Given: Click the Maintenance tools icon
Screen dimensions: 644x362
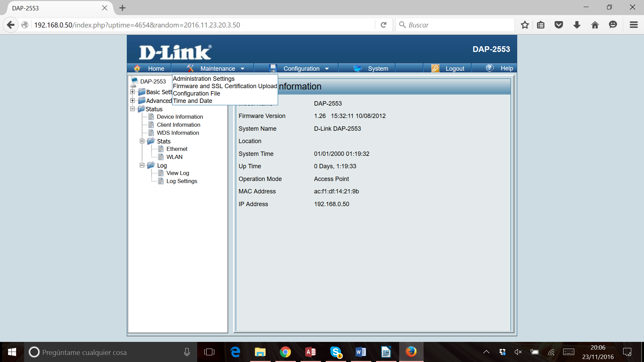Looking at the screenshot, I should point(190,68).
